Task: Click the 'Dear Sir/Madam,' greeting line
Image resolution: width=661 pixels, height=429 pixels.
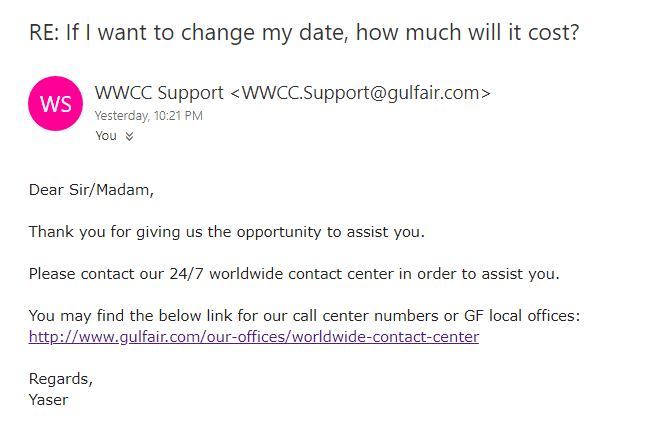Action: click(91, 190)
